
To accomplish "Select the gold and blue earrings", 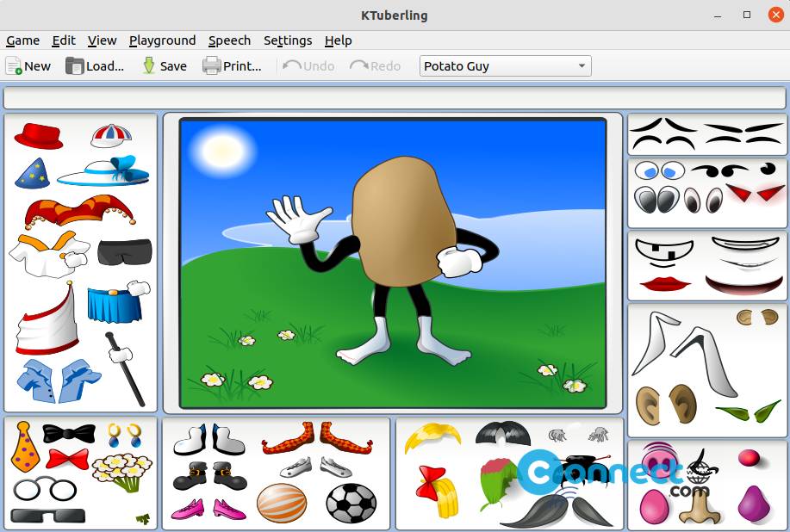I will (x=125, y=436).
